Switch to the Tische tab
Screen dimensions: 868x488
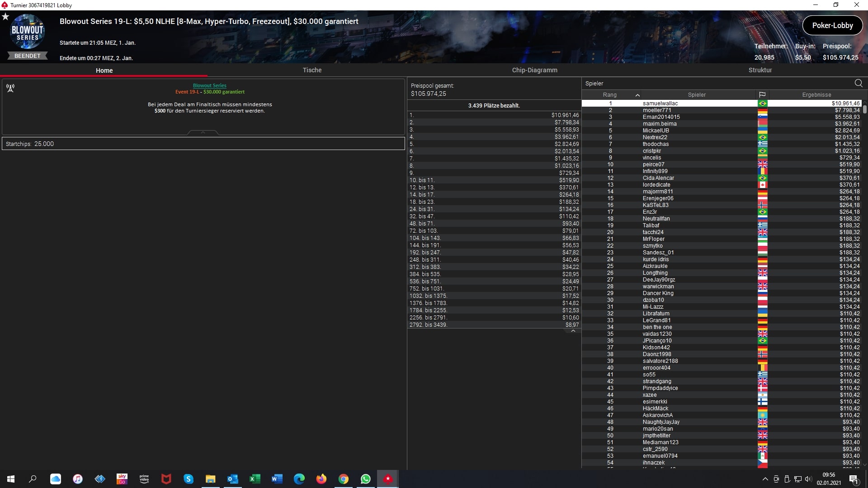[x=312, y=70]
